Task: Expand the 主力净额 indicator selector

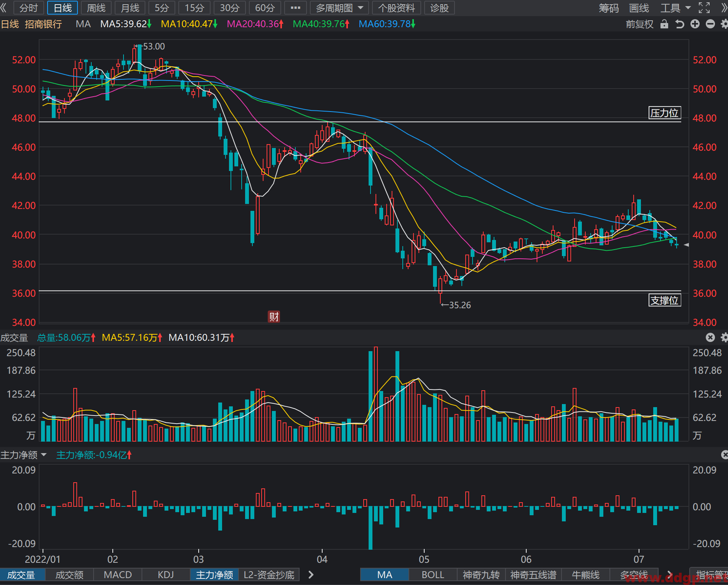Action: click(x=23, y=455)
